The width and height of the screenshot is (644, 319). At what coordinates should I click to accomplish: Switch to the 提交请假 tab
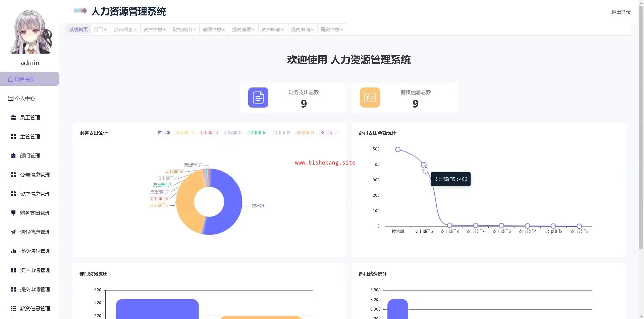(x=241, y=29)
